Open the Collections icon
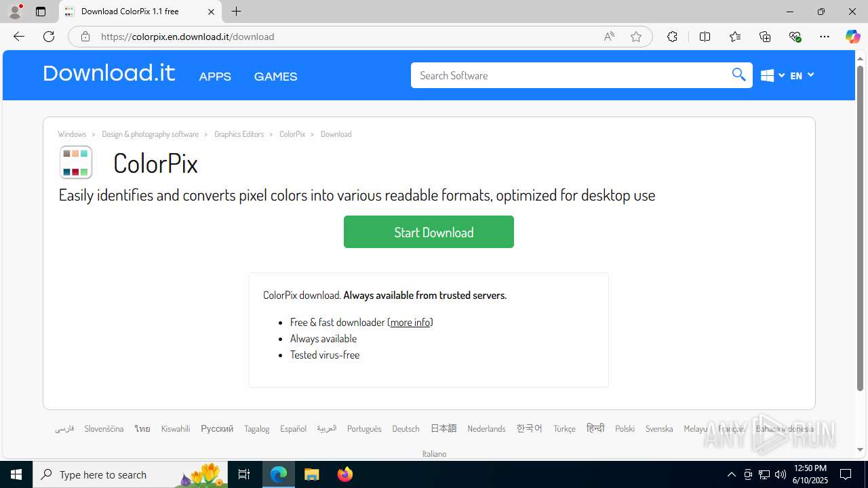868x488 pixels. coord(765,37)
